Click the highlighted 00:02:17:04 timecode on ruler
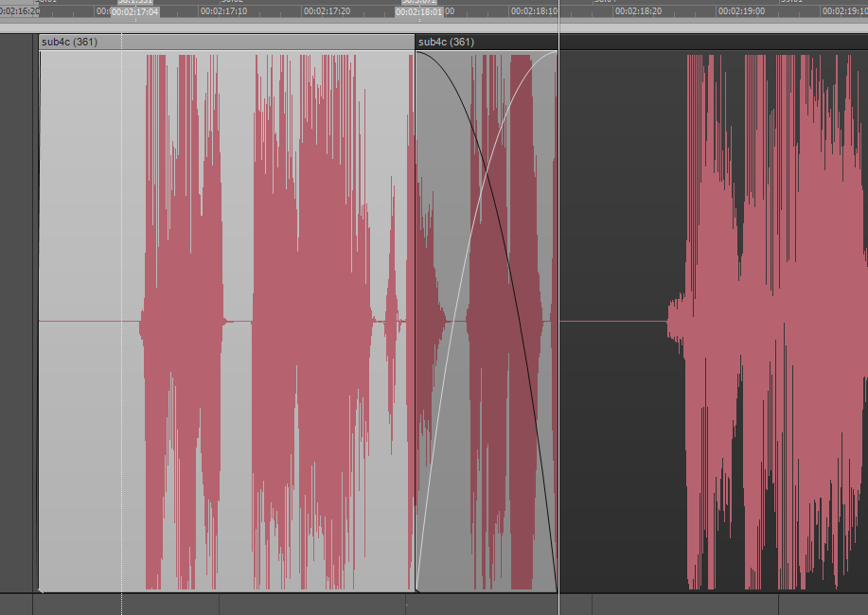868x615 pixels. 134,12
